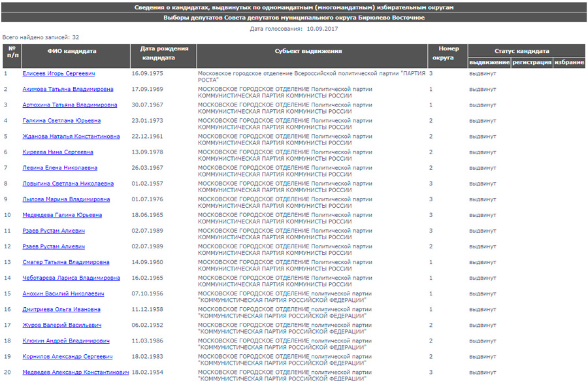Open Лылова Марина Владимировна link
The height and width of the screenshot is (381, 588).
66,199
